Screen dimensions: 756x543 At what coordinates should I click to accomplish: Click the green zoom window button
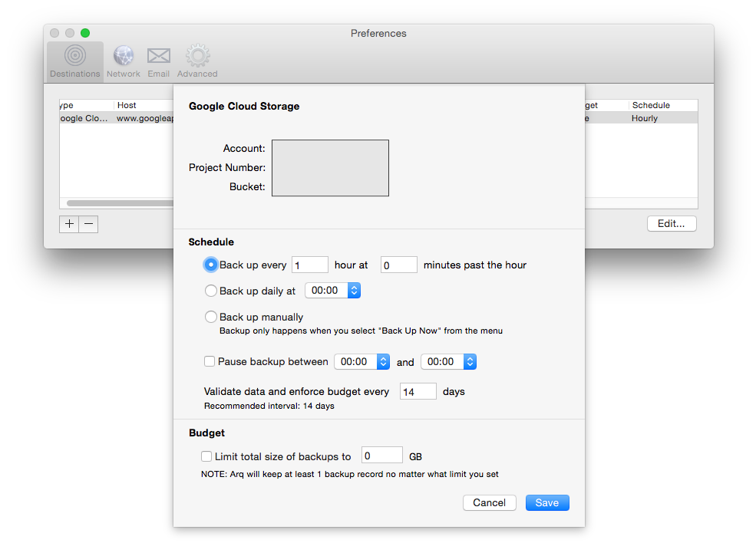click(85, 33)
